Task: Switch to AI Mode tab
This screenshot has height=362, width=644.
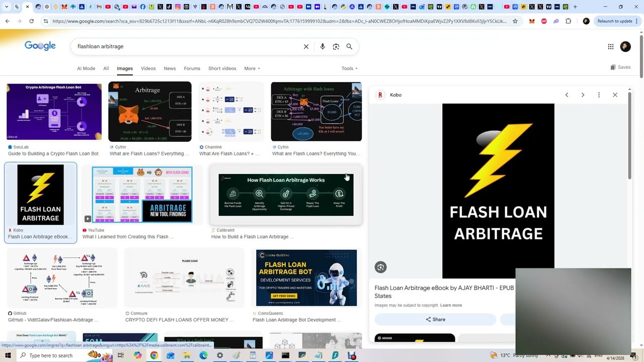Action: point(86,68)
